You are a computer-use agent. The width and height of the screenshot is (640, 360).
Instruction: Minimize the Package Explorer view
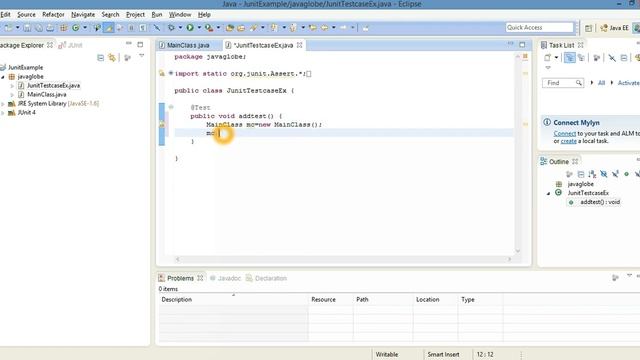[x=129, y=44]
